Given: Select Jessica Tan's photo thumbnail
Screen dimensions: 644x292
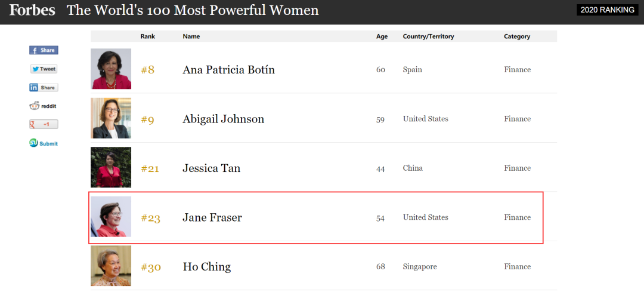Looking at the screenshot, I should pos(111,167).
